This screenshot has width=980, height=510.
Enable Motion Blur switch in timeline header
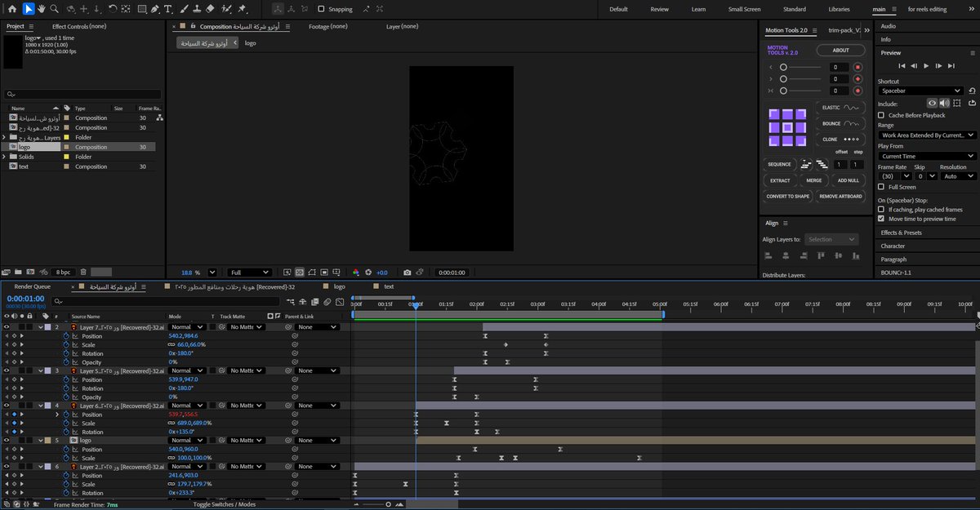coord(327,302)
